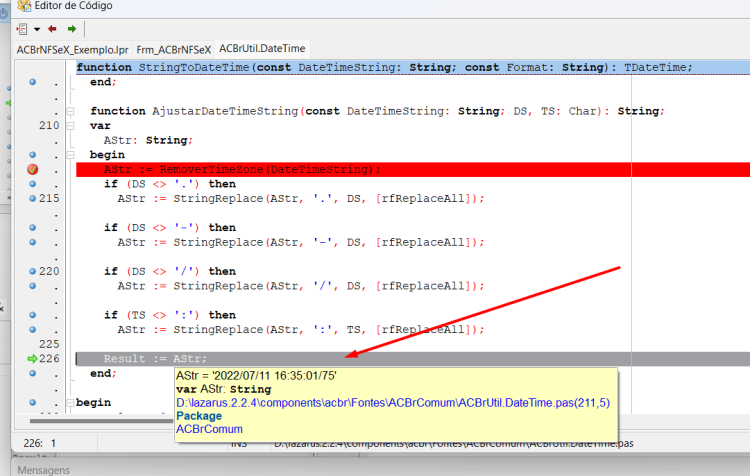Set a breakpoint at line 215 gutter dot
750x476 pixels.
(33, 199)
